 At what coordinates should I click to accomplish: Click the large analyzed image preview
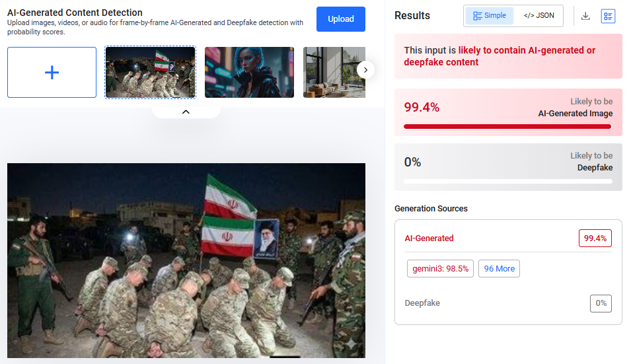(186, 260)
